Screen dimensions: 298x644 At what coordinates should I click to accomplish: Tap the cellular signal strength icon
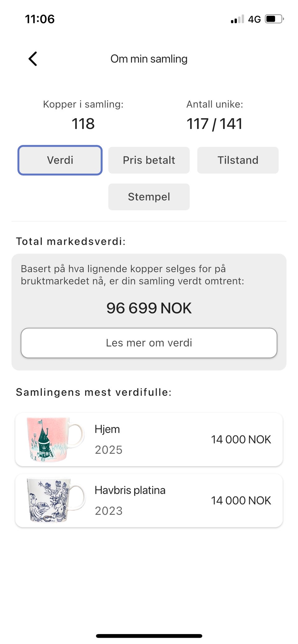[x=237, y=19]
